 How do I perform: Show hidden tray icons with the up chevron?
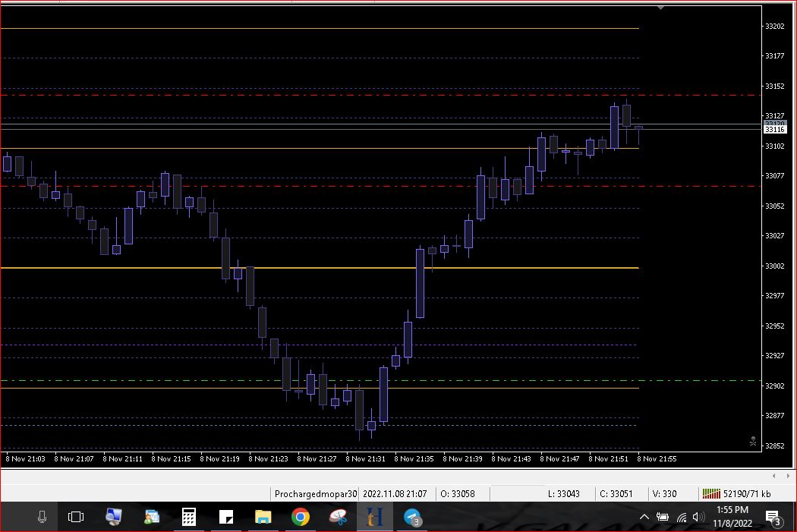(644, 518)
